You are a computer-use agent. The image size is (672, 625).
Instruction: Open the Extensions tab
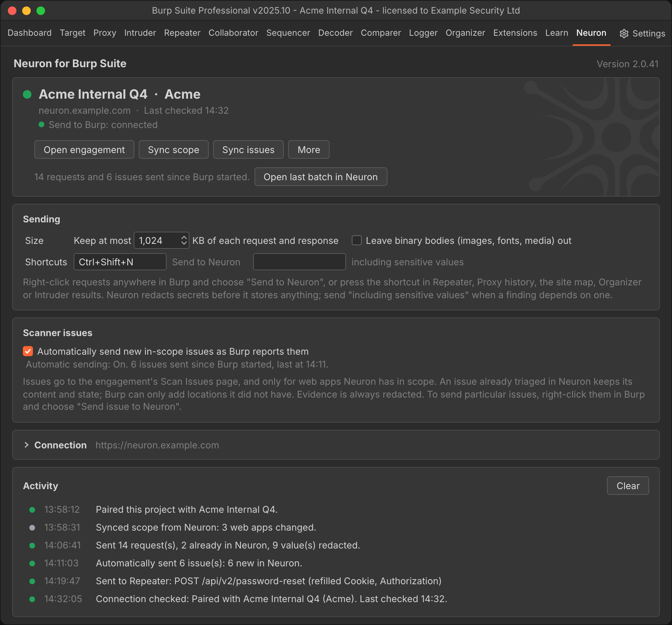(515, 33)
